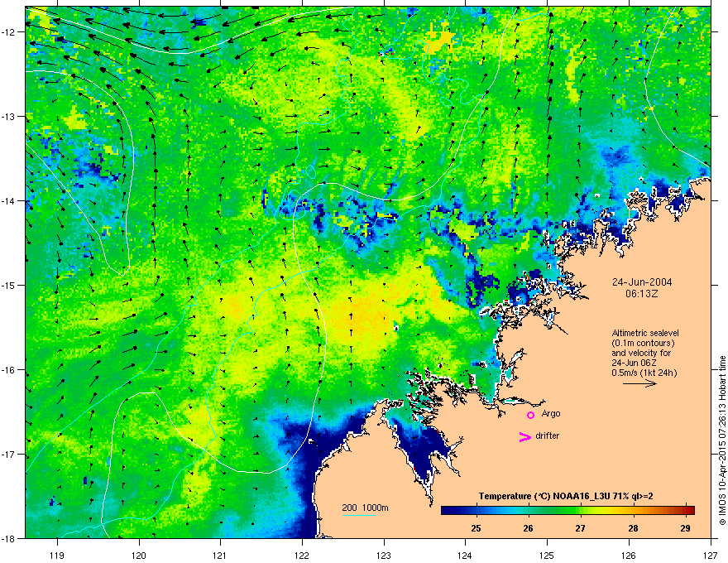The width and height of the screenshot is (728, 563).
Task: Click the IMOS vertical copyright text
Action: pos(722,440)
